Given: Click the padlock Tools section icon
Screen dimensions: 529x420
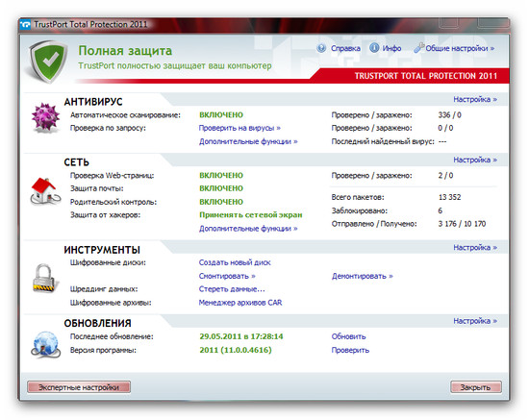Looking at the screenshot, I should point(44,279).
